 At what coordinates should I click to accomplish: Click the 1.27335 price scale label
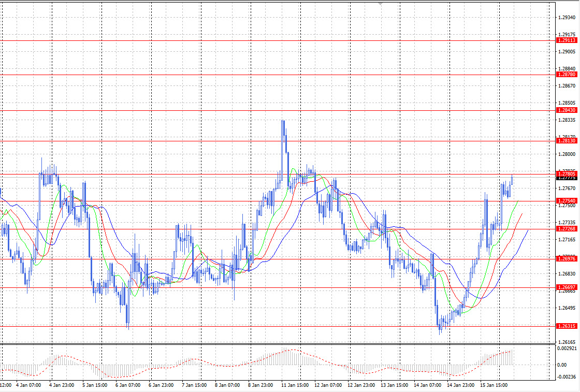tap(567, 223)
